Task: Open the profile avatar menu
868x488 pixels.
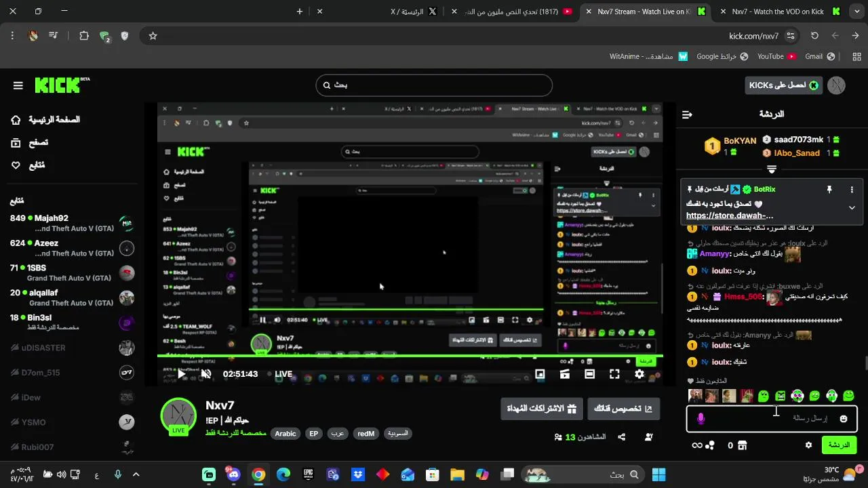Action: [837, 85]
